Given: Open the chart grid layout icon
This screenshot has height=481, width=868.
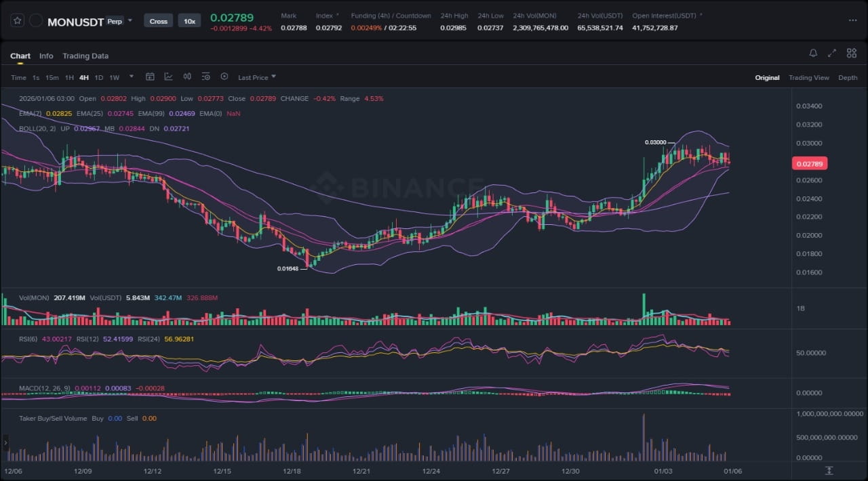Looking at the screenshot, I should [x=850, y=54].
